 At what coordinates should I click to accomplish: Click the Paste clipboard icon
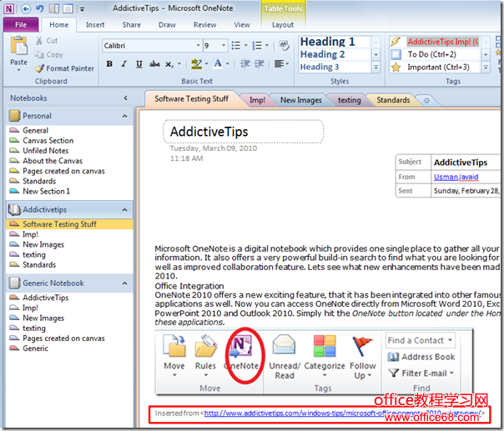[19, 46]
